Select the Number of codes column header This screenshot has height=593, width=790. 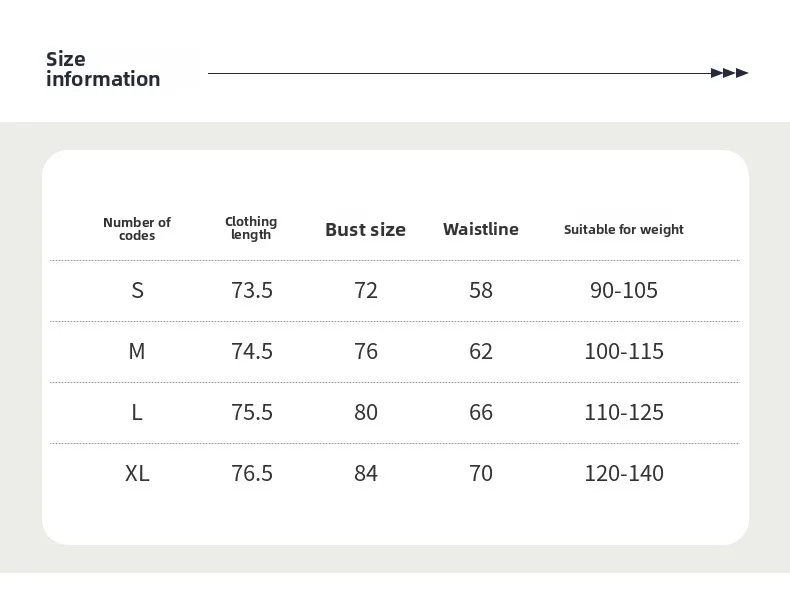point(137,229)
